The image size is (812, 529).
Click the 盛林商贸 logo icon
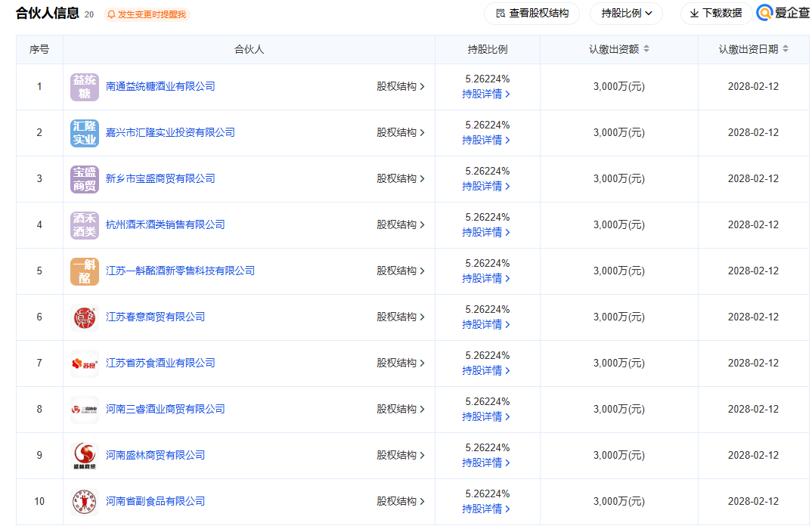pyautogui.click(x=85, y=456)
